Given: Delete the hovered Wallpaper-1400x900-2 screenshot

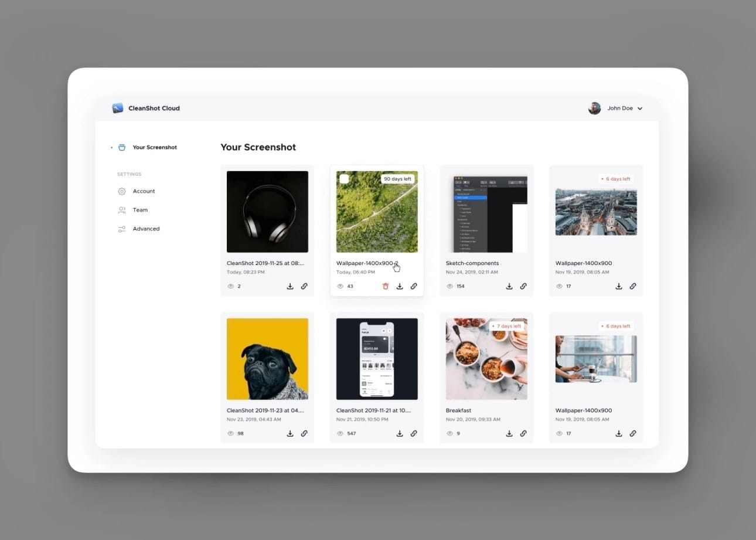Looking at the screenshot, I should click(386, 286).
